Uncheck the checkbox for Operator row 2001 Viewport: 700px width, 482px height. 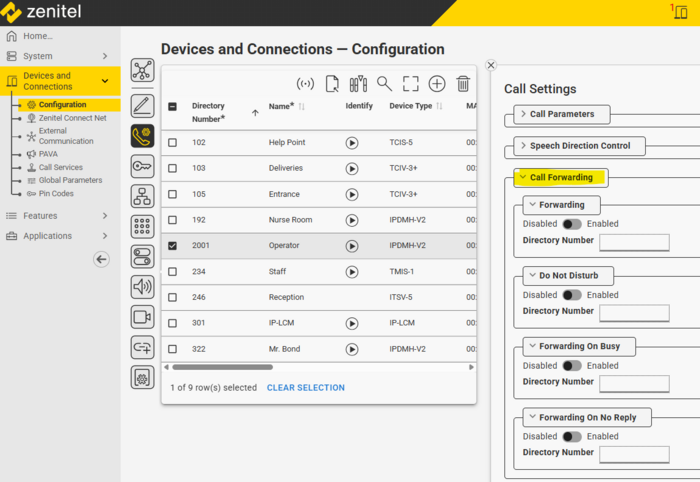click(173, 245)
